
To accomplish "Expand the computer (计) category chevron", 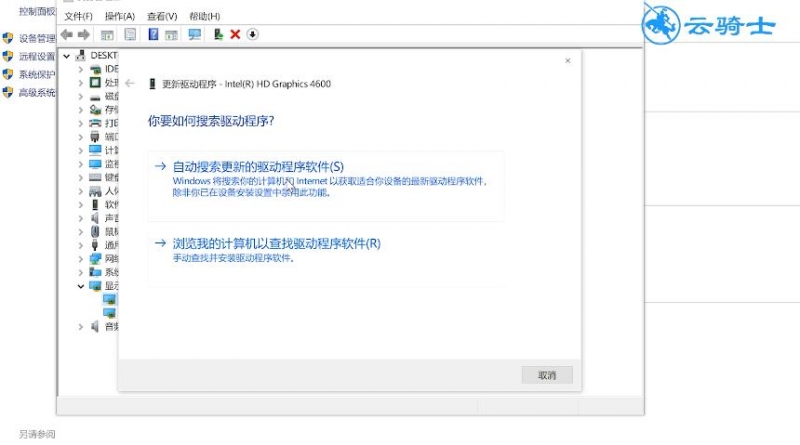I will 81,151.
